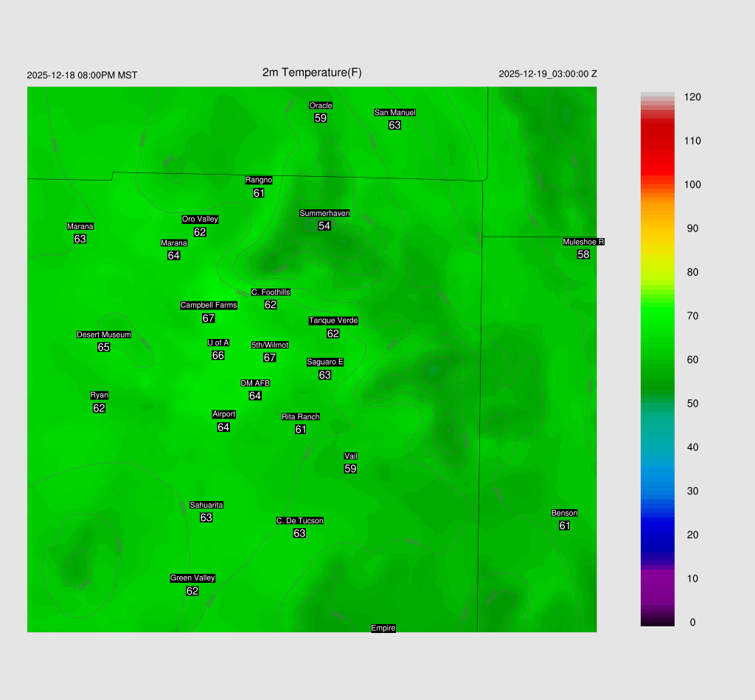Click the Summerhaven station label
Screen dimensions: 755x700
point(324,213)
